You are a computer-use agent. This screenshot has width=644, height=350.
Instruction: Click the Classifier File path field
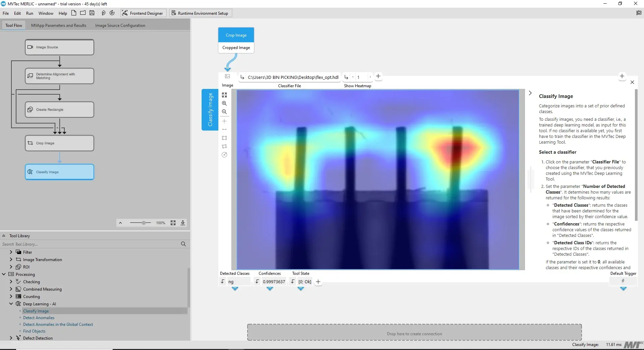pyautogui.click(x=293, y=77)
